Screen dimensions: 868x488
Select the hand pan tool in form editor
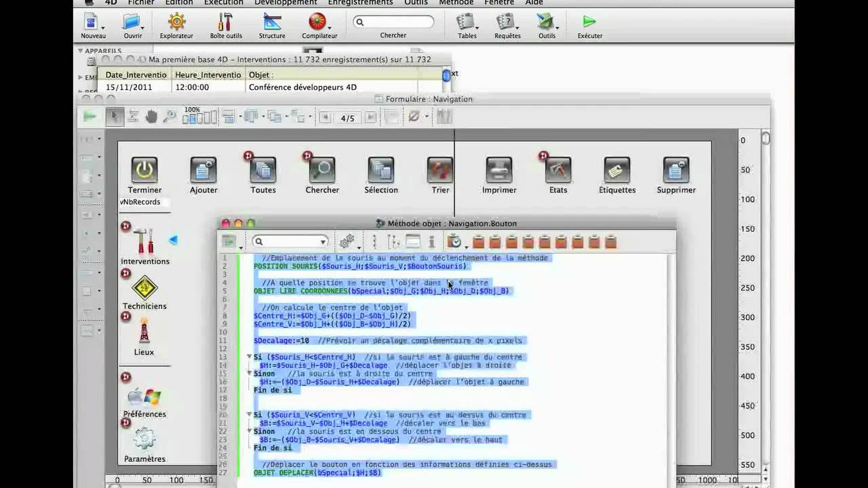[151, 117]
